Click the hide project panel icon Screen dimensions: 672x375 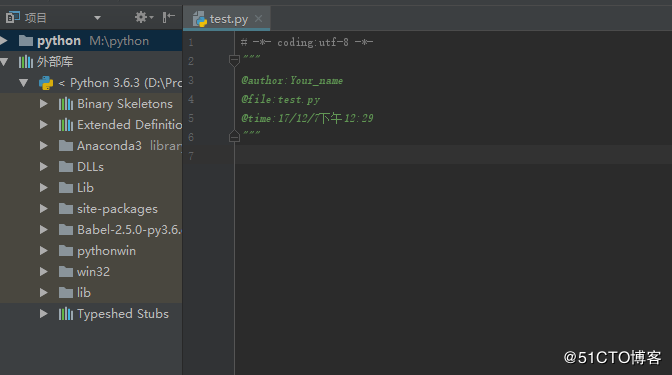[168, 17]
